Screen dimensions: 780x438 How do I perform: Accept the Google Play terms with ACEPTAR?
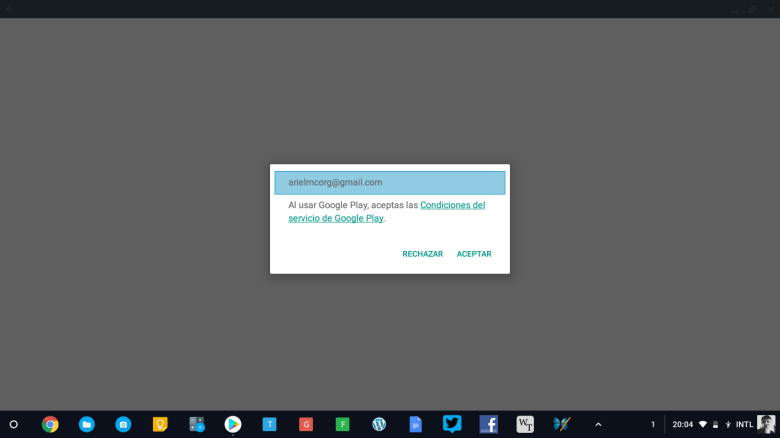pos(474,254)
